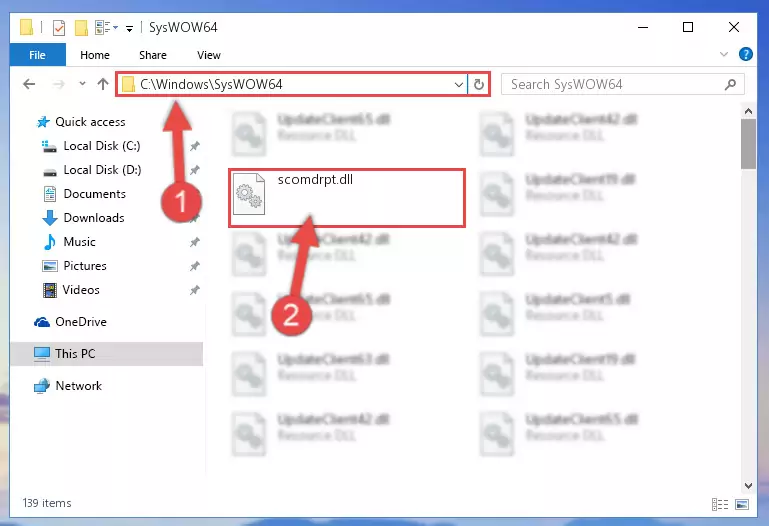The height and width of the screenshot is (526, 769).
Task: Minimize the SysWOW64 window
Action: coord(643,27)
